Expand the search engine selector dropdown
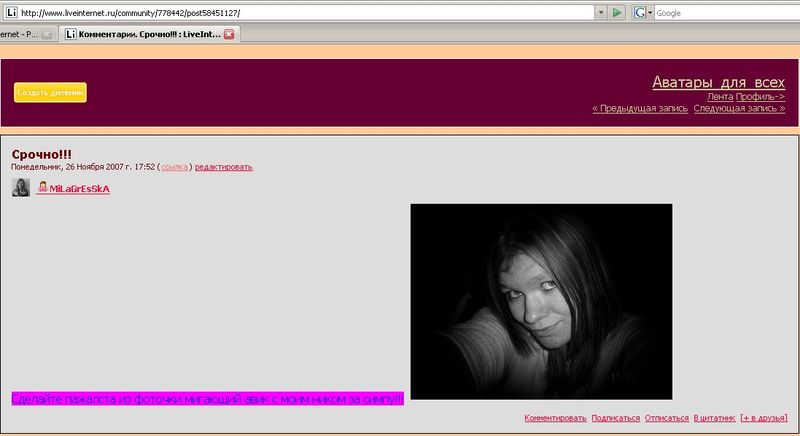The width and height of the screenshot is (800, 436). (x=650, y=13)
